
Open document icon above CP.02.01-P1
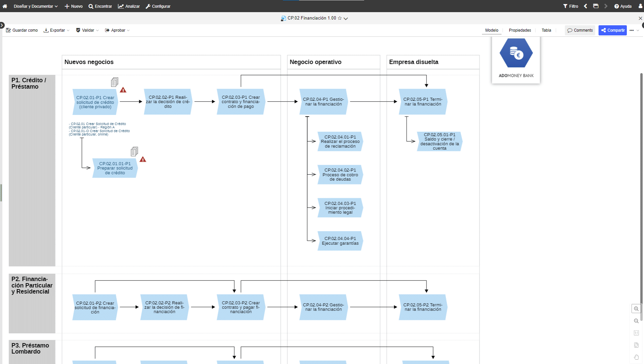tap(115, 82)
